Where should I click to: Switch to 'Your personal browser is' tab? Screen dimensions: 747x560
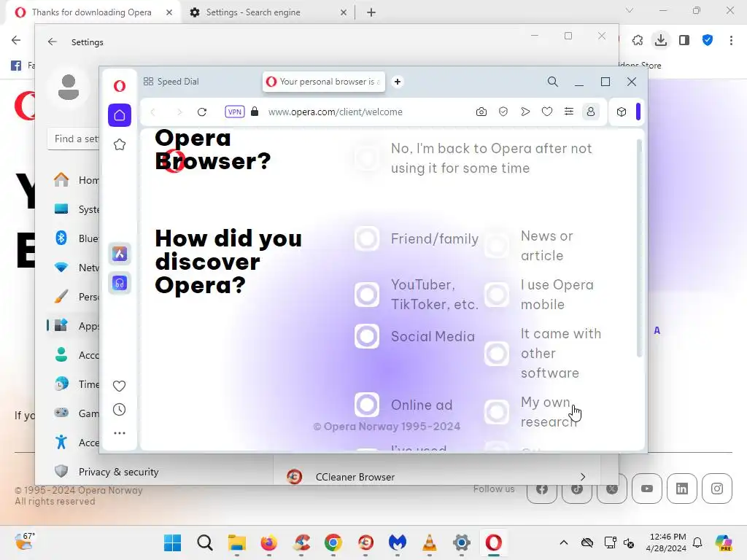[x=324, y=82]
